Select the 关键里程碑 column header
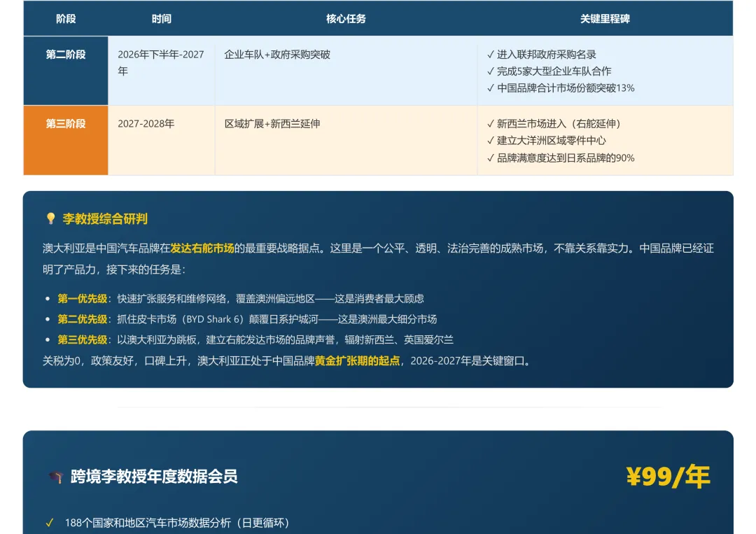 point(603,19)
